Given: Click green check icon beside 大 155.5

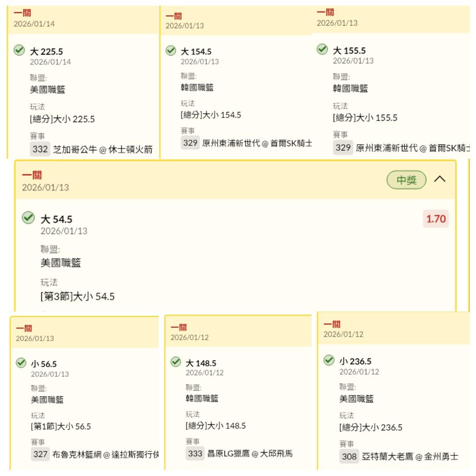Looking at the screenshot, I should (x=322, y=49).
